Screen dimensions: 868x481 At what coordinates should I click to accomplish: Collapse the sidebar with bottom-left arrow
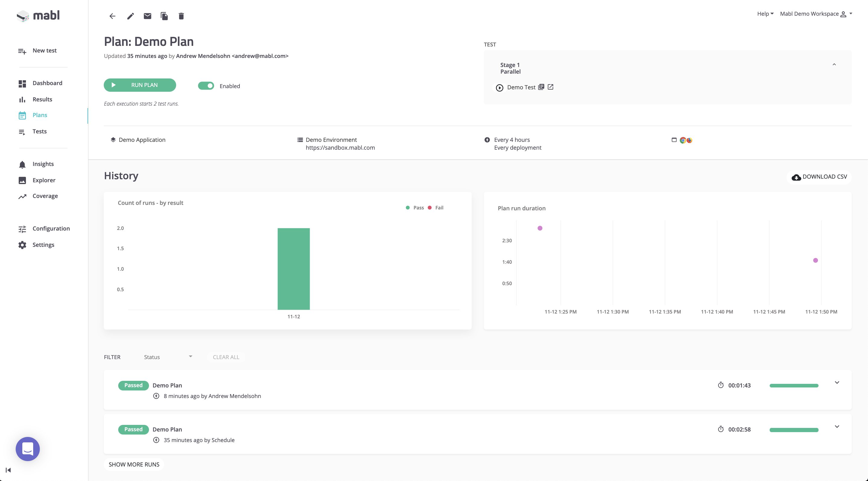click(8, 470)
